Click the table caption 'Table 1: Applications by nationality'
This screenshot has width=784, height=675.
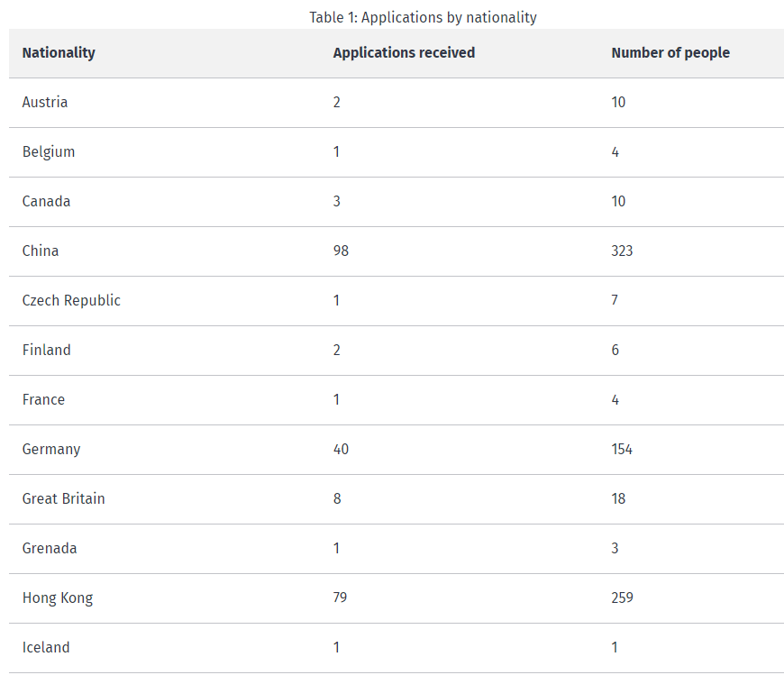point(423,17)
